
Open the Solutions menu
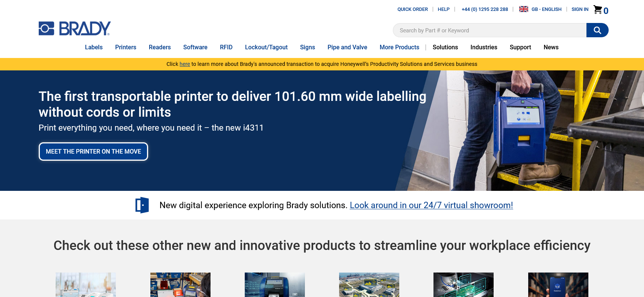coord(445,47)
